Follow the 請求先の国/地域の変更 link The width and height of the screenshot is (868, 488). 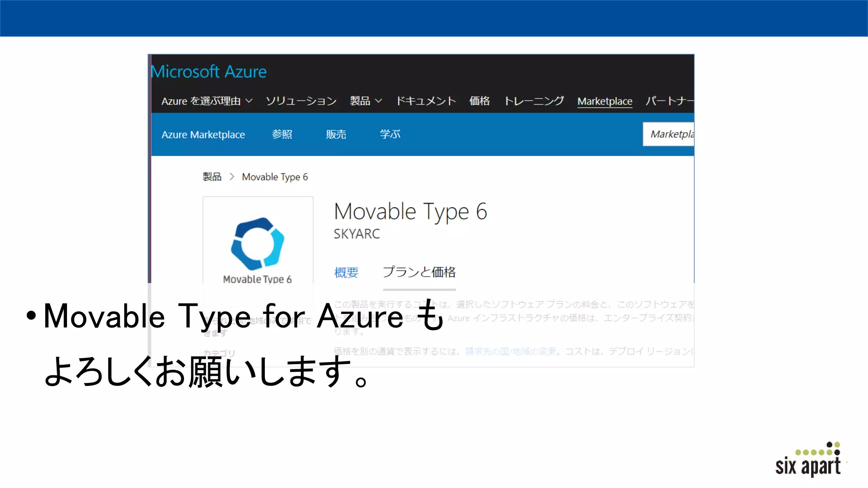point(511,351)
